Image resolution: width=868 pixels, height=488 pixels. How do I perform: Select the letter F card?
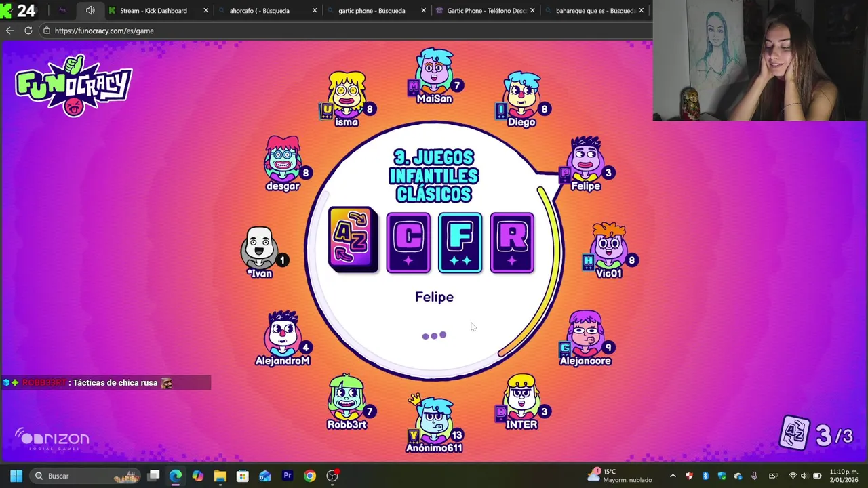pos(460,243)
